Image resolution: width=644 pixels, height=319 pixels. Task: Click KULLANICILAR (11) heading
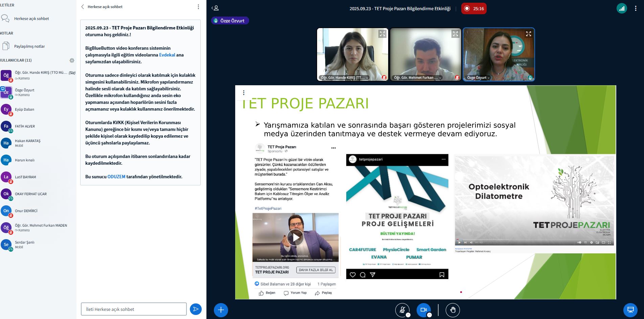click(16, 60)
